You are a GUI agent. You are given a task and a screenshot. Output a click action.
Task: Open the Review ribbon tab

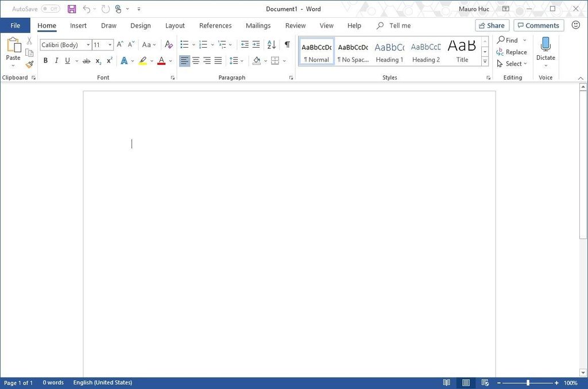pyautogui.click(x=295, y=25)
